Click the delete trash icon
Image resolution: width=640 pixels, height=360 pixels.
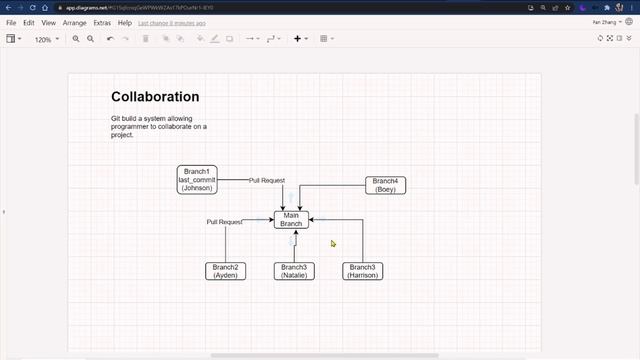pos(146,39)
